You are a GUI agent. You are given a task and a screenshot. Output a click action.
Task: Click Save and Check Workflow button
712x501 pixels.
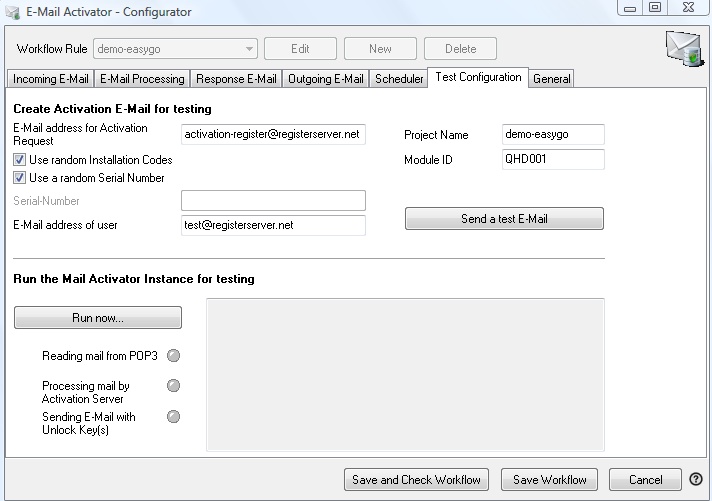[x=416, y=480]
